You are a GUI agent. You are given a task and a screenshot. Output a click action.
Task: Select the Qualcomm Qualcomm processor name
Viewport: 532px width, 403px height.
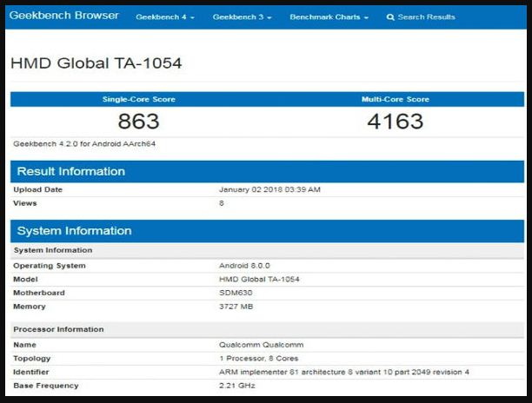[262, 345]
